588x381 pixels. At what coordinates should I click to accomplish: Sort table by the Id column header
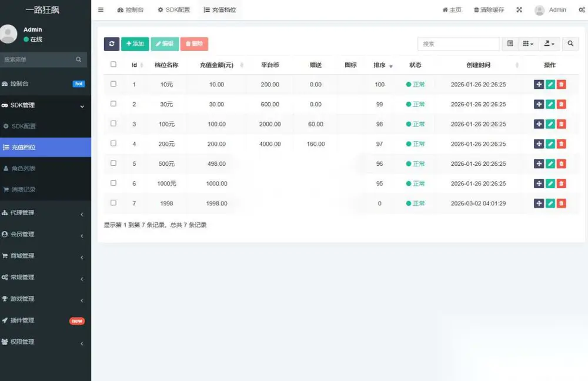pyautogui.click(x=134, y=65)
